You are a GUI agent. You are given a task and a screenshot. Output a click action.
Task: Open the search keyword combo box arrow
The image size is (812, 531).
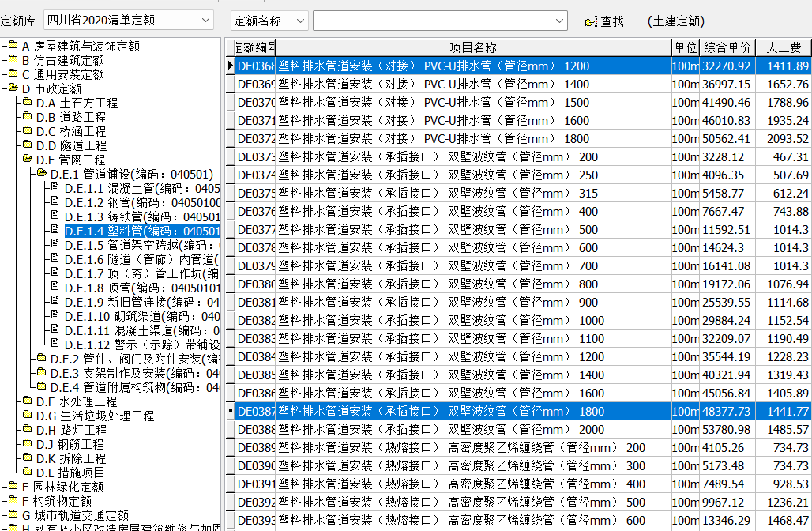coord(559,21)
